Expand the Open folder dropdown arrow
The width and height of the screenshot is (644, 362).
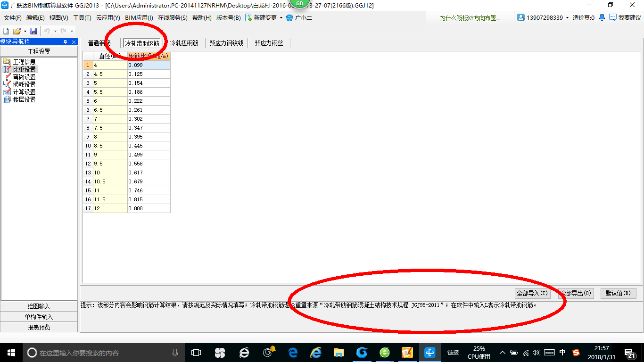tap(25, 32)
